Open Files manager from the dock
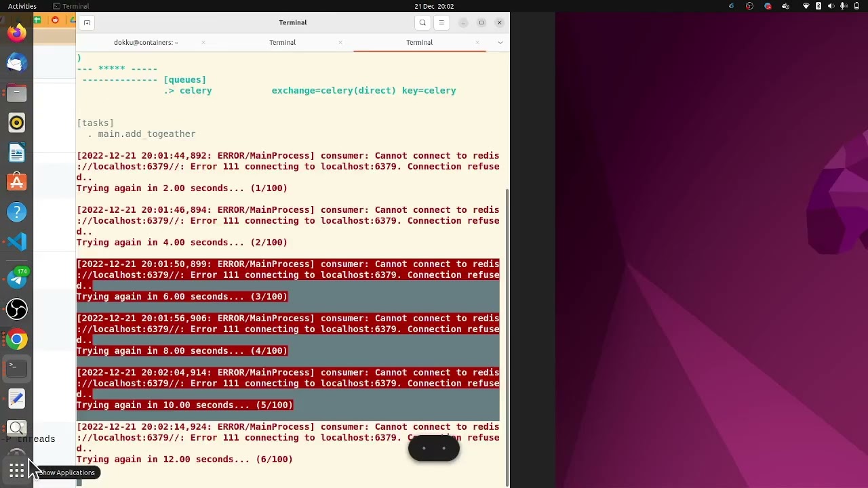The width and height of the screenshot is (868, 488). pyautogui.click(x=17, y=93)
